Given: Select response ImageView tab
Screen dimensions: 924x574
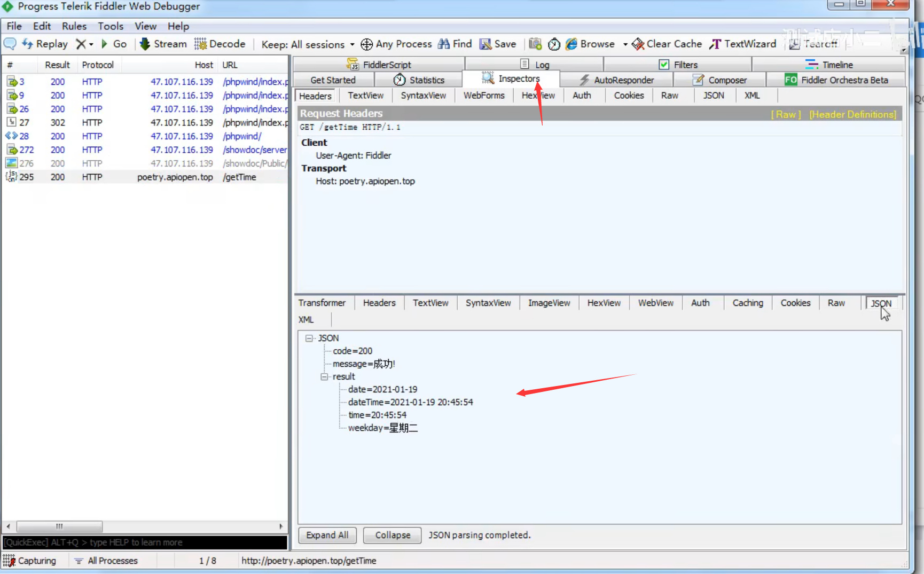Looking at the screenshot, I should pos(549,303).
